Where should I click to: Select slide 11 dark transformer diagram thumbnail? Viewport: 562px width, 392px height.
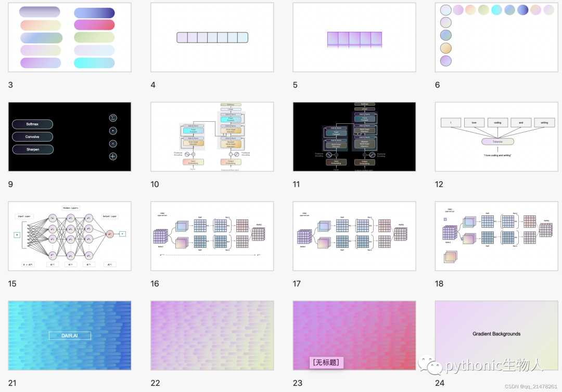354,136
